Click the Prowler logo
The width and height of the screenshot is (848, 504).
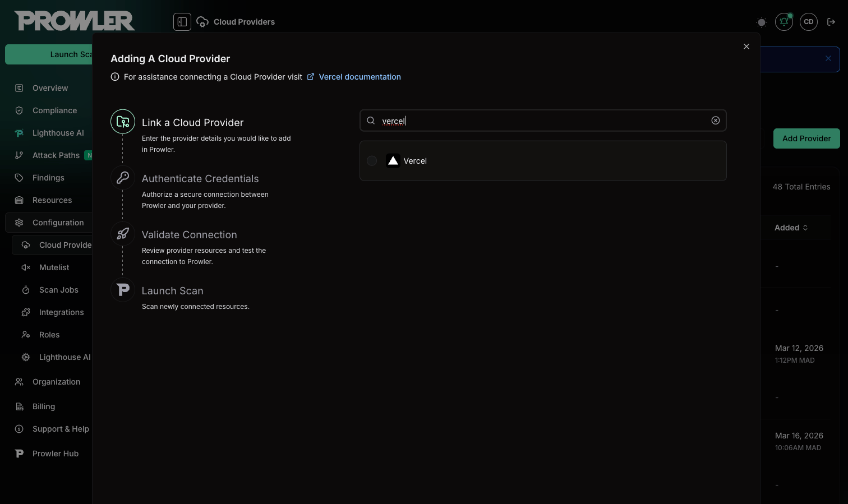click(75, 21)
